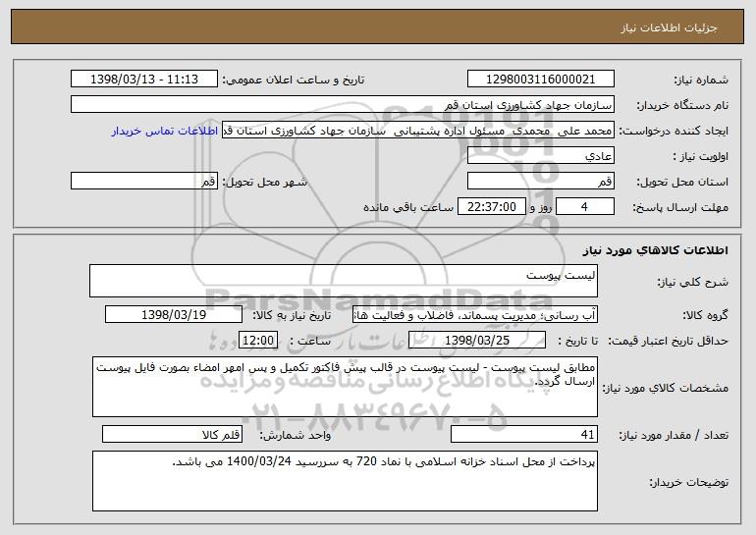Click the item specifications text area مطابق لیست پیوست
The image size is (756, 535).
[345, 387]
